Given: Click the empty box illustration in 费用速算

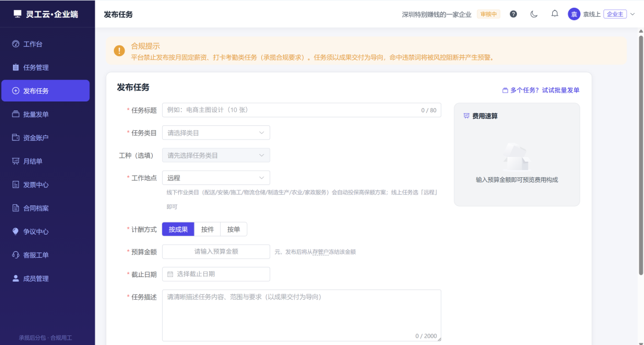Looking at the screenshot, I should 516,156.
